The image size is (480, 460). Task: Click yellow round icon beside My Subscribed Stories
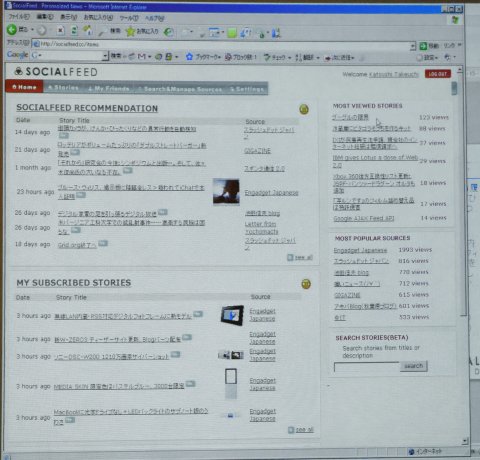click(306, 284)
